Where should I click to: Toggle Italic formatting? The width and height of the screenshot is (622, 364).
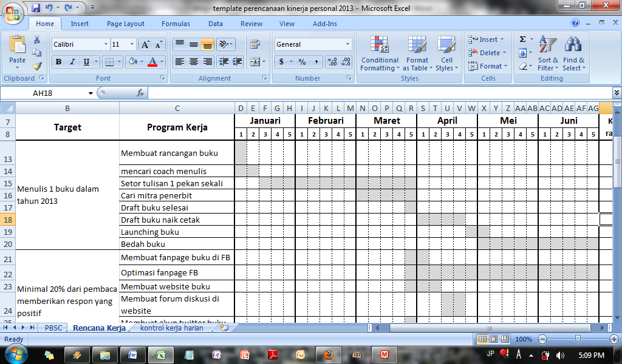pos(72,62)
